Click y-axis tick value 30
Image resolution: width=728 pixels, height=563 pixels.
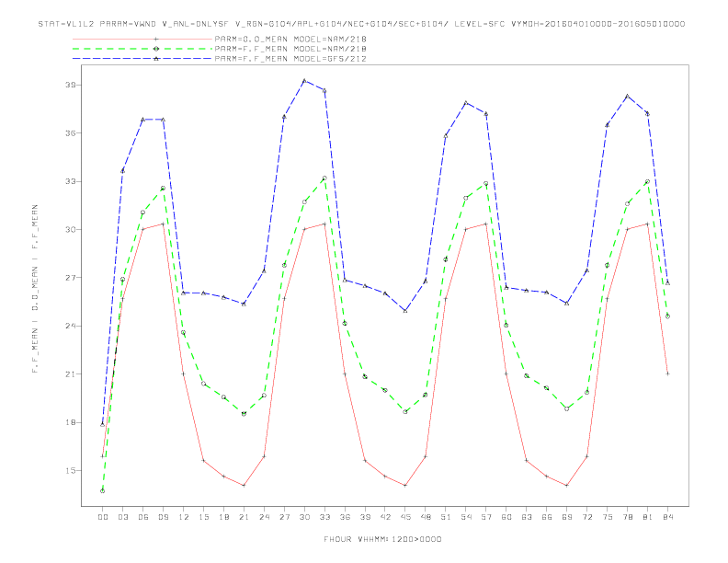[70, 229]
